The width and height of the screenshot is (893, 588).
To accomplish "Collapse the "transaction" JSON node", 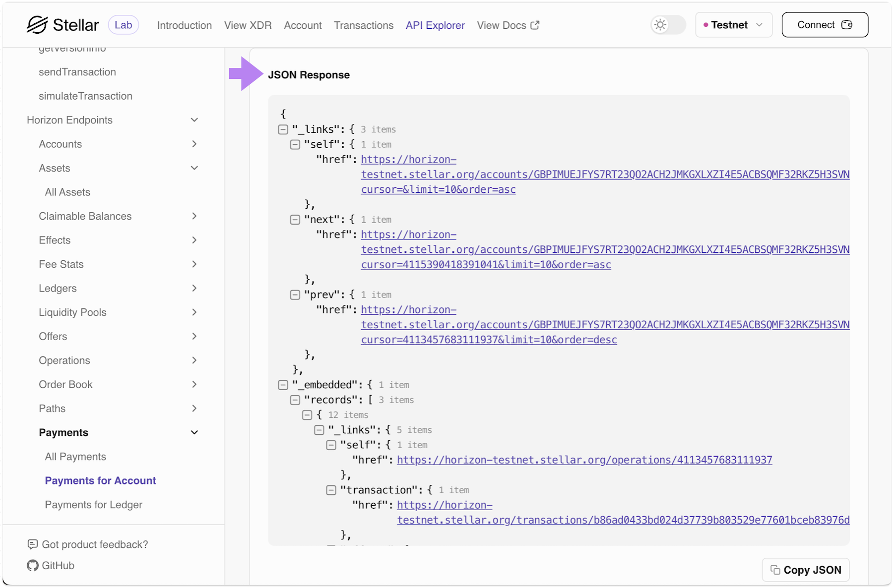I will 331,490.
